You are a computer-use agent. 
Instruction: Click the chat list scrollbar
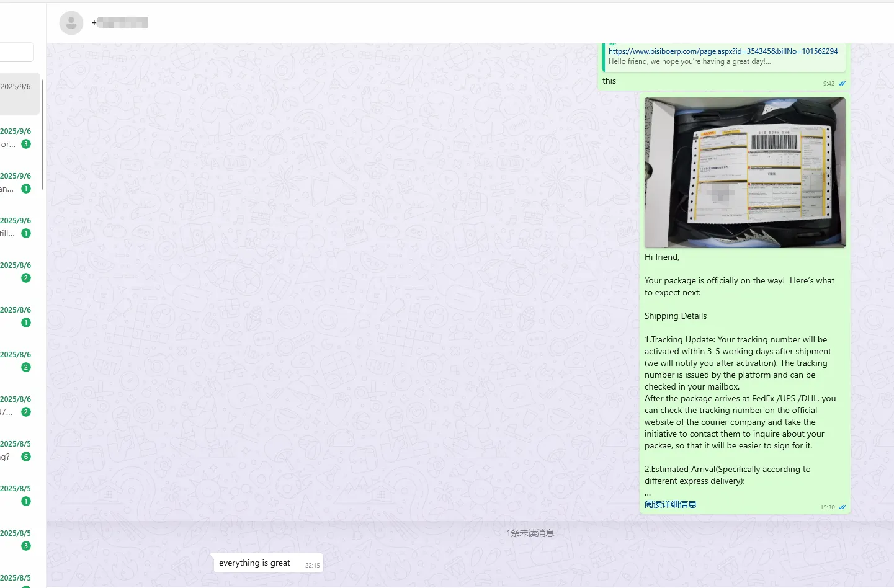coord(43,134)
